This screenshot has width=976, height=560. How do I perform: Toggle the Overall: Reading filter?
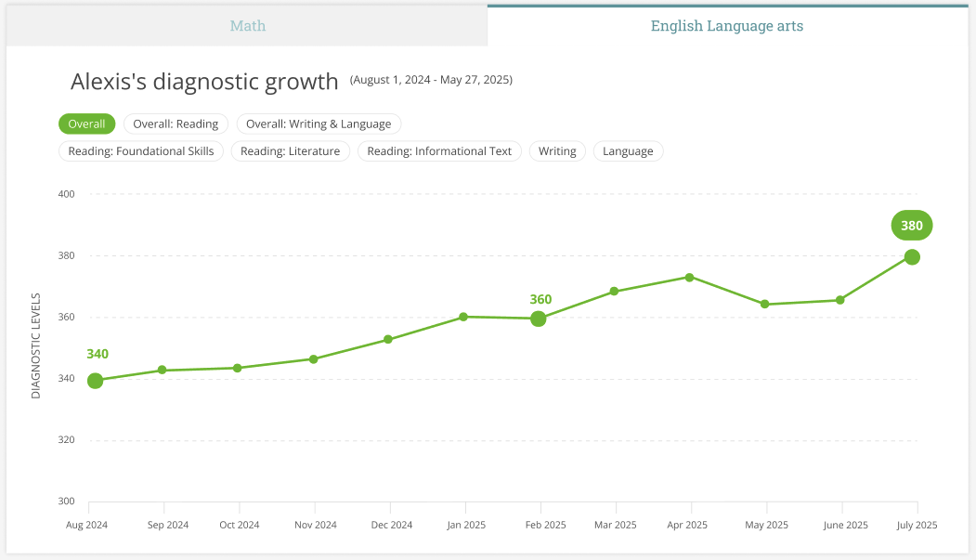(176, 124)
